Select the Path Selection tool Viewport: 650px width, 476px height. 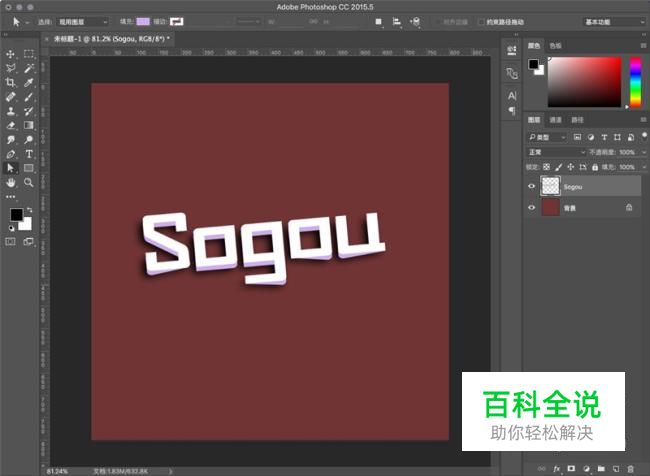[x=10, y=168]
